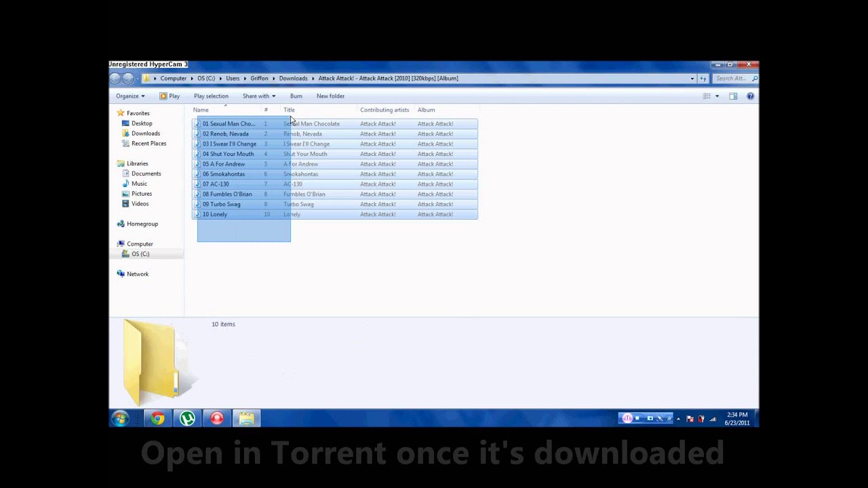Open the Music library in sidebar
Viewport: 868px width, 488px height.
pos(139,184)
